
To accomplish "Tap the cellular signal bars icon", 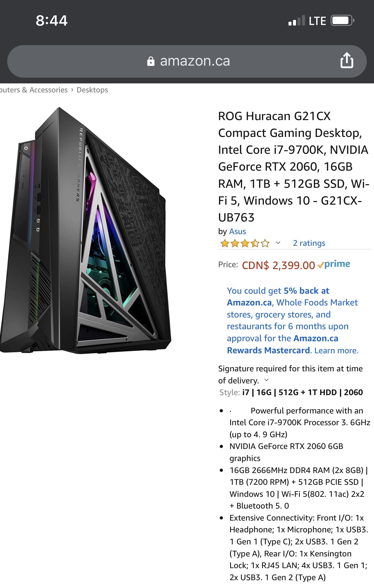I will click(x=297, y=21).
